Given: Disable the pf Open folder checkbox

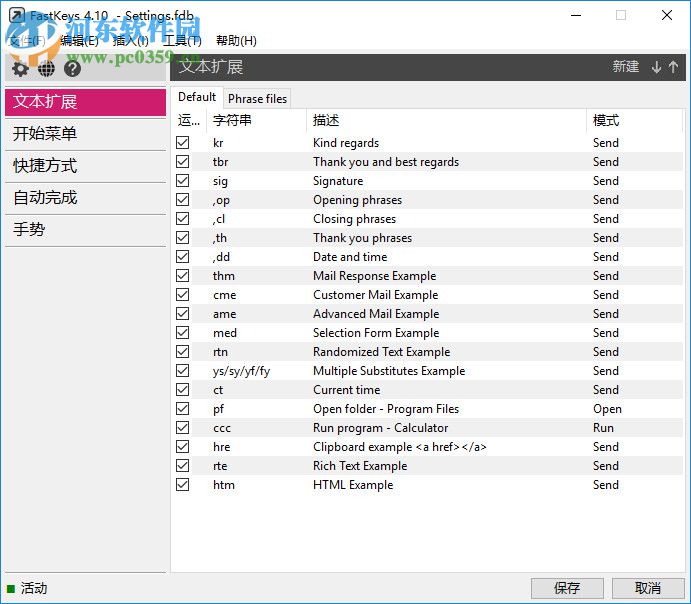Looking at the screenshot, I should [x=182, y=408].
